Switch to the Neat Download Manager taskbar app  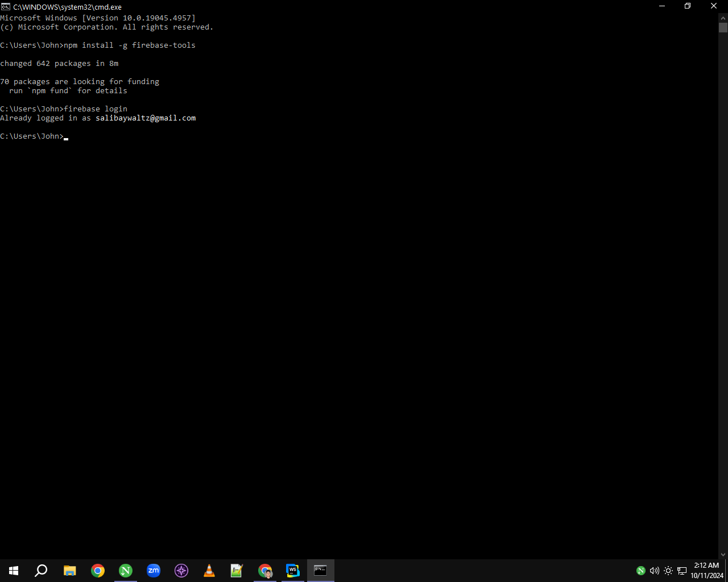[126, 571]
